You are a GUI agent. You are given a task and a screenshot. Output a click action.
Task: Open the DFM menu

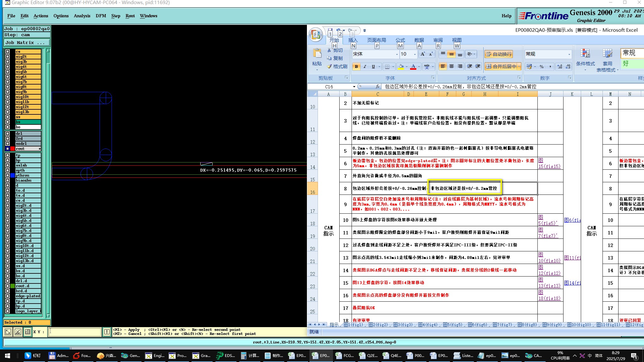pos(101,16)
